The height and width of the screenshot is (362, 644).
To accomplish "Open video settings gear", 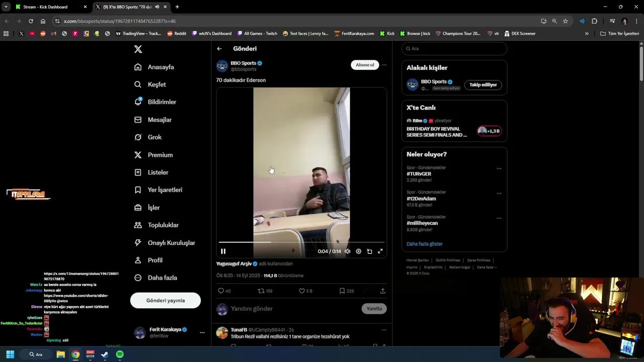I will click(358, 251).
